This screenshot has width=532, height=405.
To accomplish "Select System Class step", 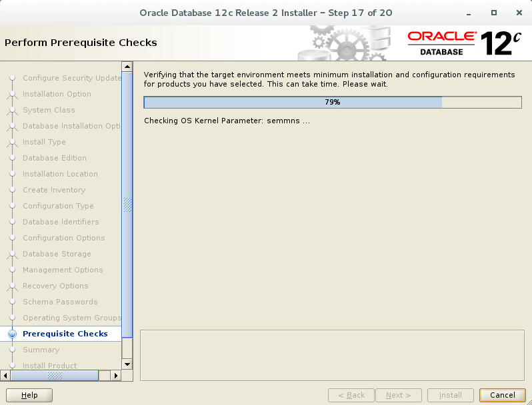I will click(x=49, y=110).
